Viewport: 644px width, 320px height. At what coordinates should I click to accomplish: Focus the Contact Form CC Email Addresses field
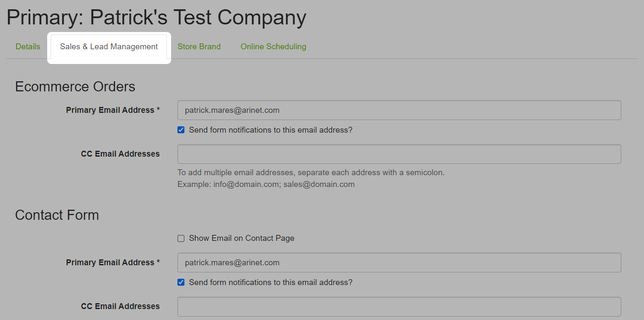[x=399, y=307]
